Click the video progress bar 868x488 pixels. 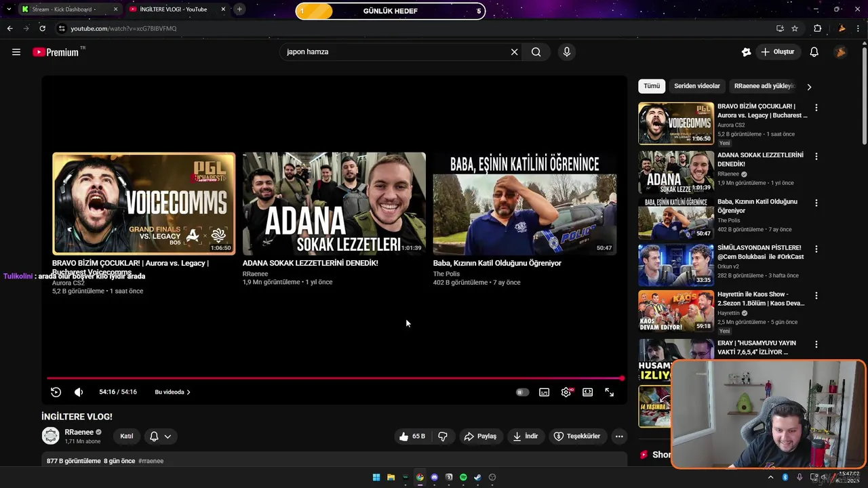tap(335, 378)
